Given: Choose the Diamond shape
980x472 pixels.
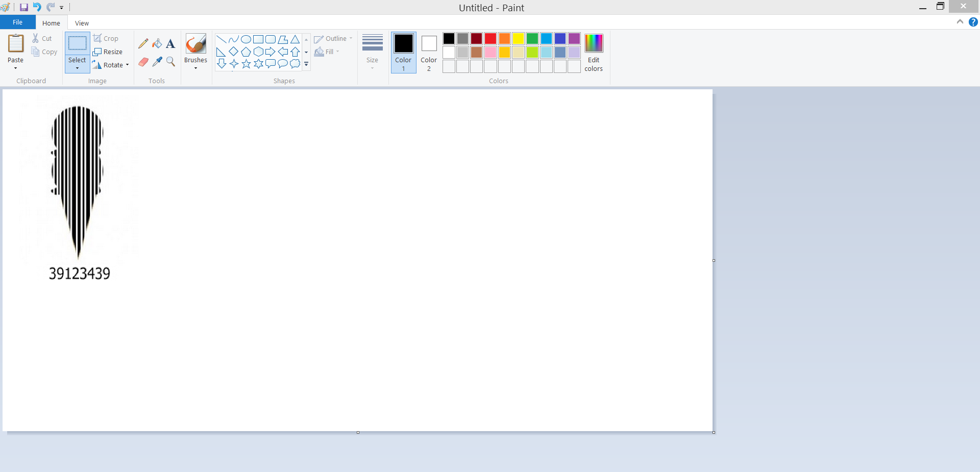Looking at the screenshot, I should tap(233, 52).
